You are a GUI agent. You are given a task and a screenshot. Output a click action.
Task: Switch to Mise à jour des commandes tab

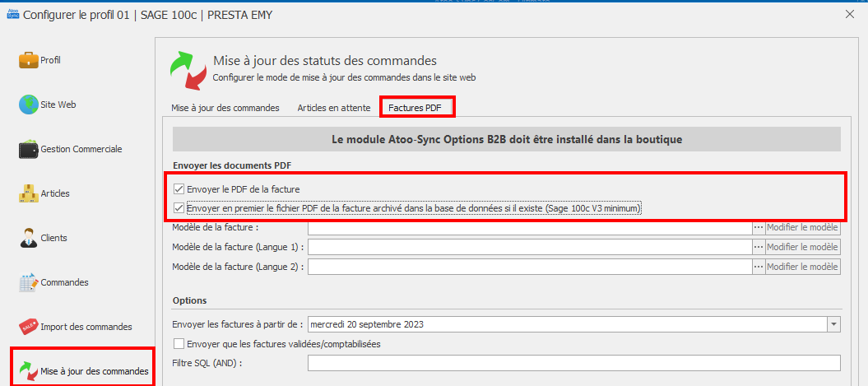(x=225, y=108)
